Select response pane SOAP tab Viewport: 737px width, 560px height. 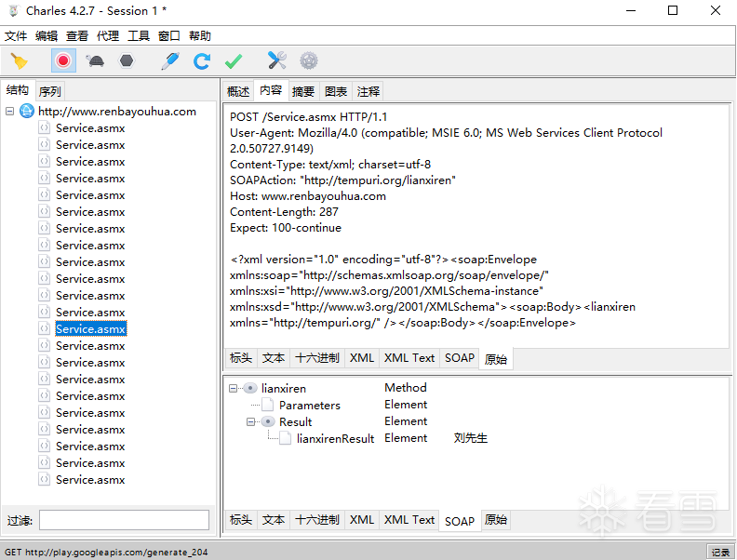(460, 522)
